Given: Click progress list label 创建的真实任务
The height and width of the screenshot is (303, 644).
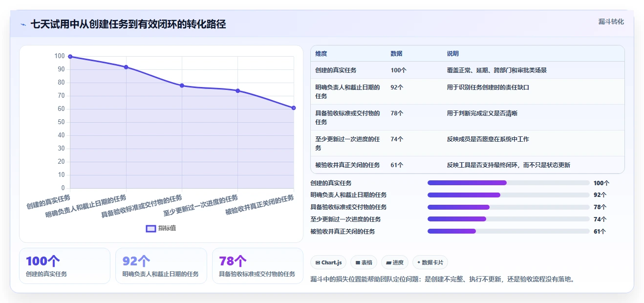Looking at the screenshot, I should [331, 183].
